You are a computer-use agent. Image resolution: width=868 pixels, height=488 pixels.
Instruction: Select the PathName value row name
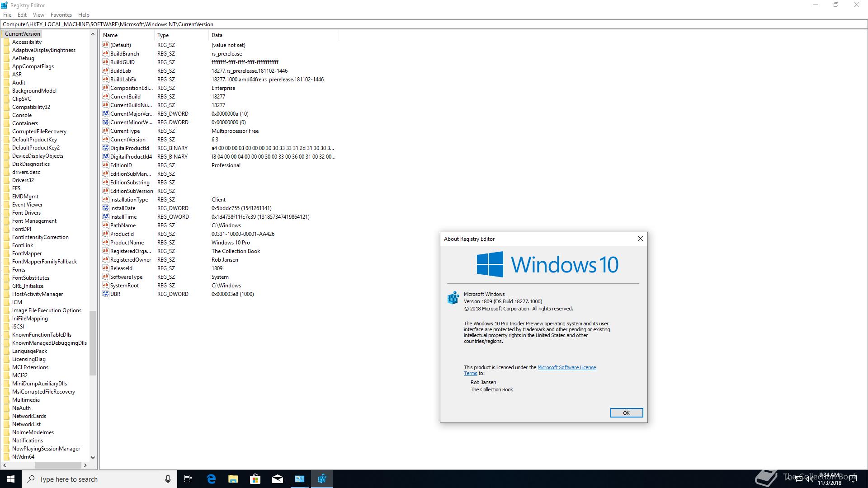pyautogui.click(x=123, y=225)
